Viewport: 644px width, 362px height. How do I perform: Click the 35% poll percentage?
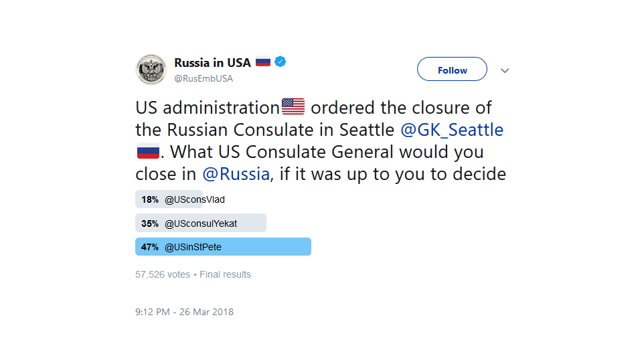tap(150, 223)
